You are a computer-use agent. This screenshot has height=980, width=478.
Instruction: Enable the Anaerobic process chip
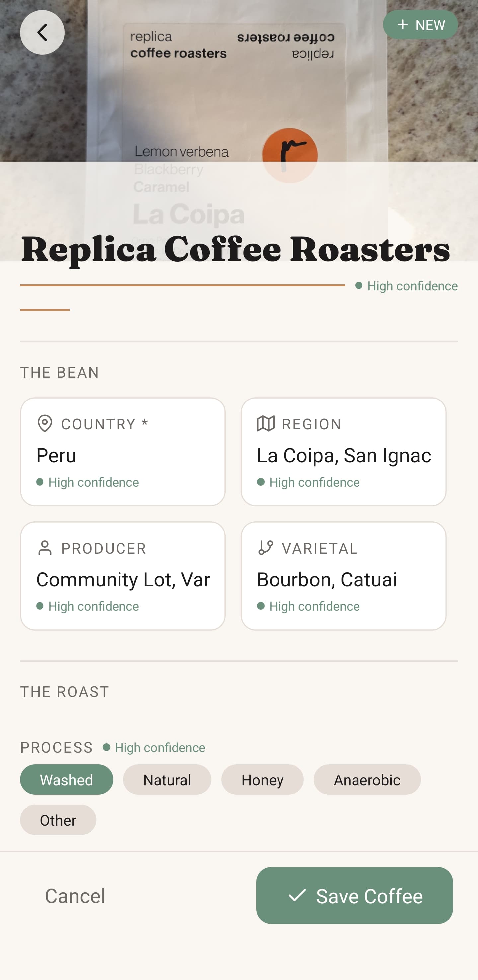(x=367, y=779)
